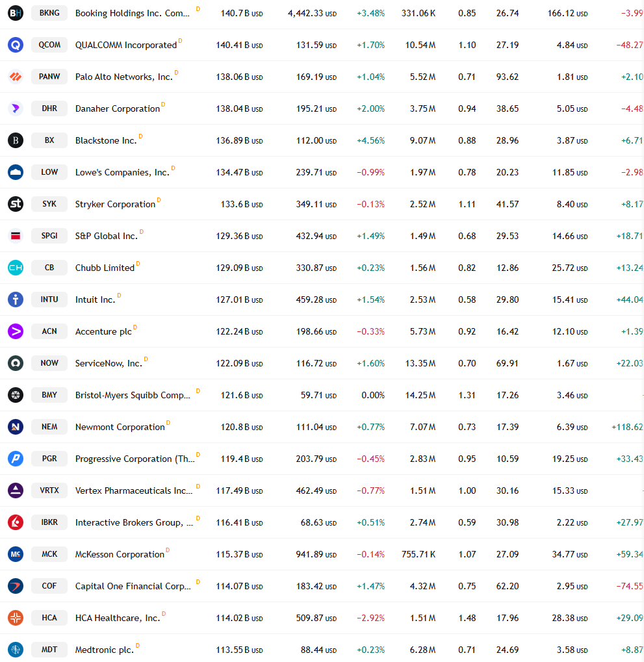The image size is (644, 662).
Task: Click the 4,442.33 USD price value
Action: coord(312,14)
